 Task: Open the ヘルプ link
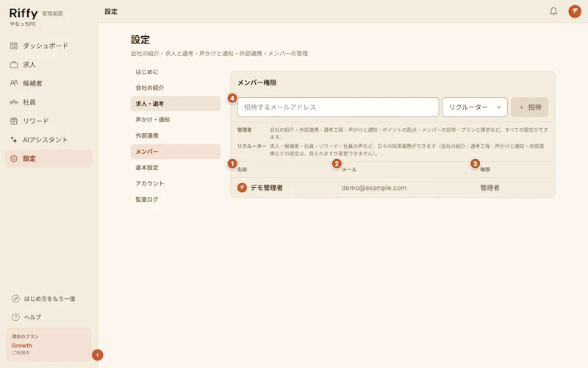pyautogui.click(x=32, y=317)
